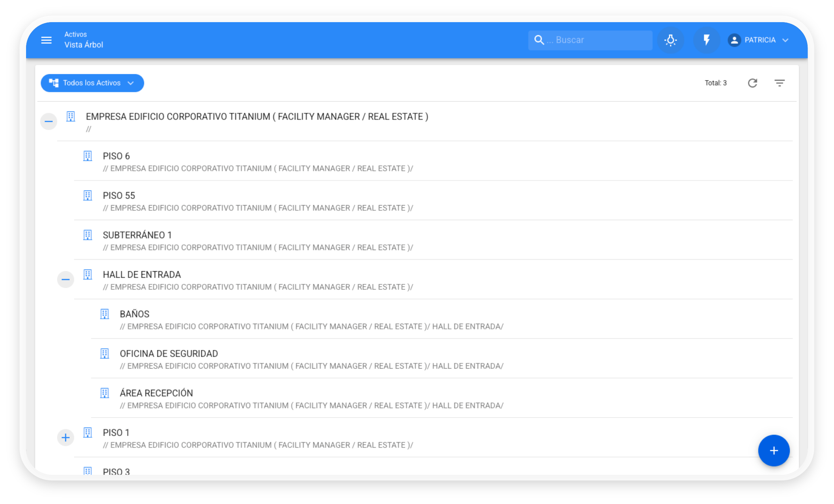834x504 pixels.
Task: Click the lightning bolt quick actions icon
Action: (x=706, y=40)
